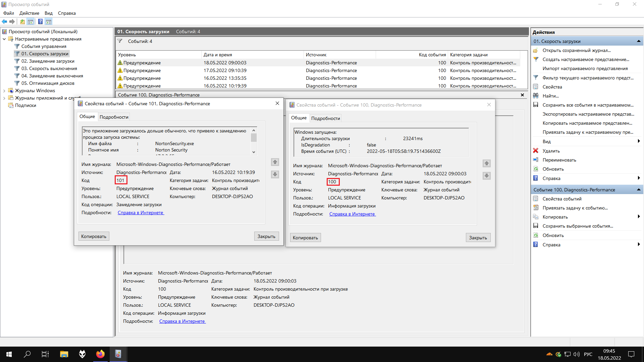
Task: Click the show/hide action pane toolbar icon
Action: (49, 22)
